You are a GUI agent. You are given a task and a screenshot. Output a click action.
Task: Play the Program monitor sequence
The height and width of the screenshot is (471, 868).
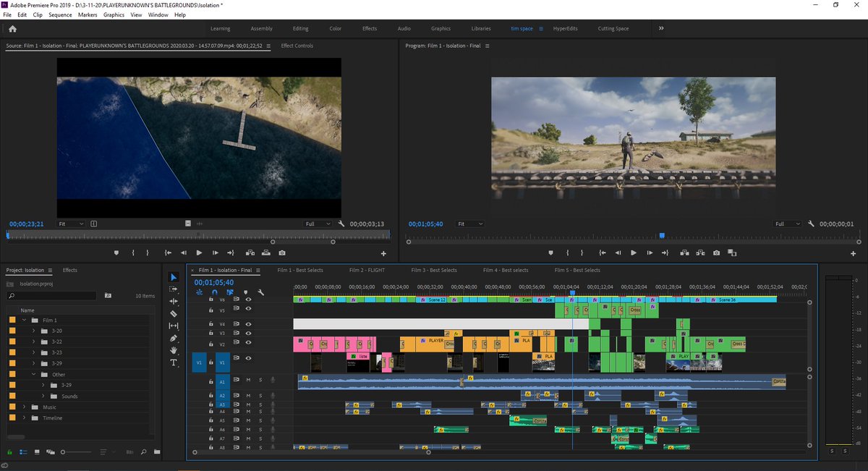click(634, 253)
